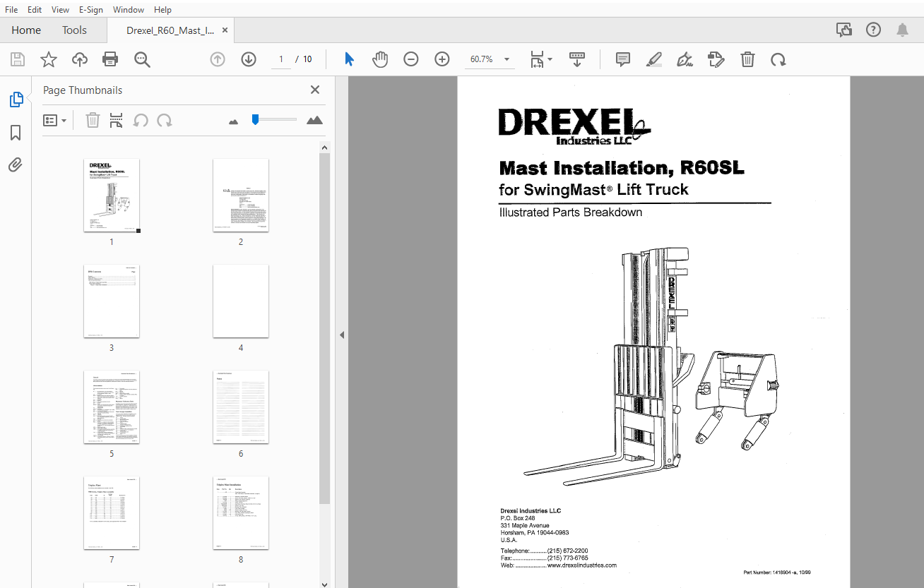
Task: Open the share/chat notifications icon
Action: 843,30
